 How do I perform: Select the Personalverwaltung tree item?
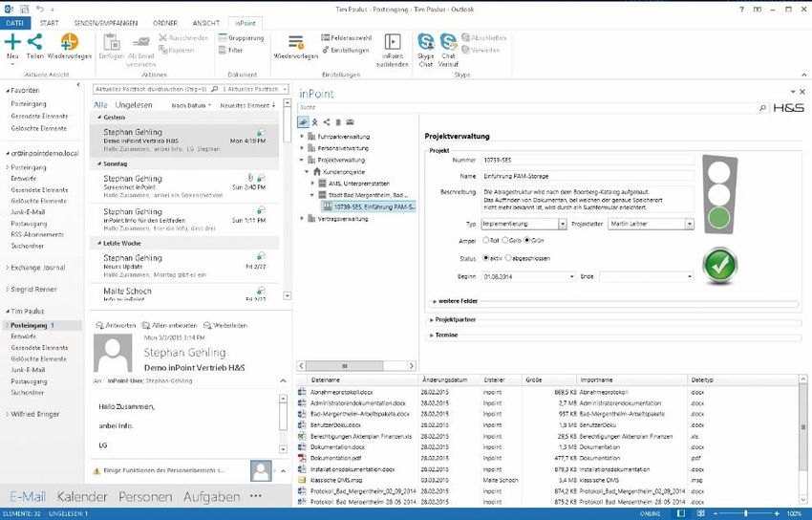pyautogui.click(x=343, y=148)
